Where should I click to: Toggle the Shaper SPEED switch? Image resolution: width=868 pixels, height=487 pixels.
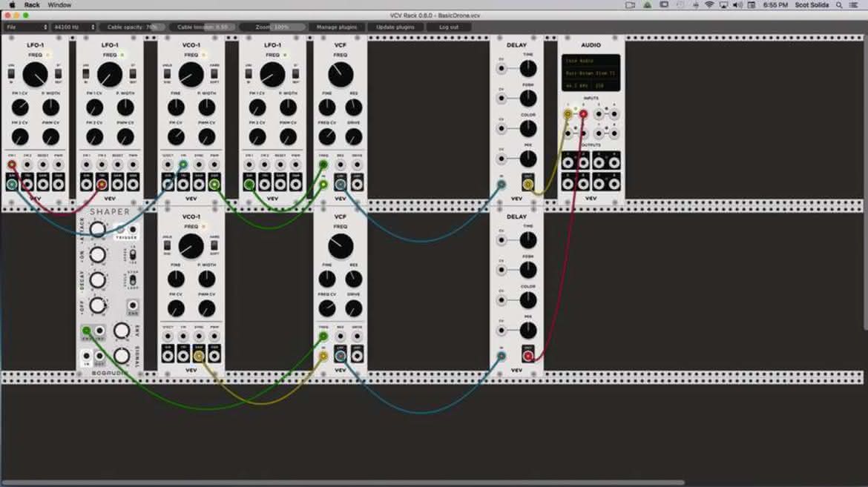pyautogui.click(x=133, y=255)
